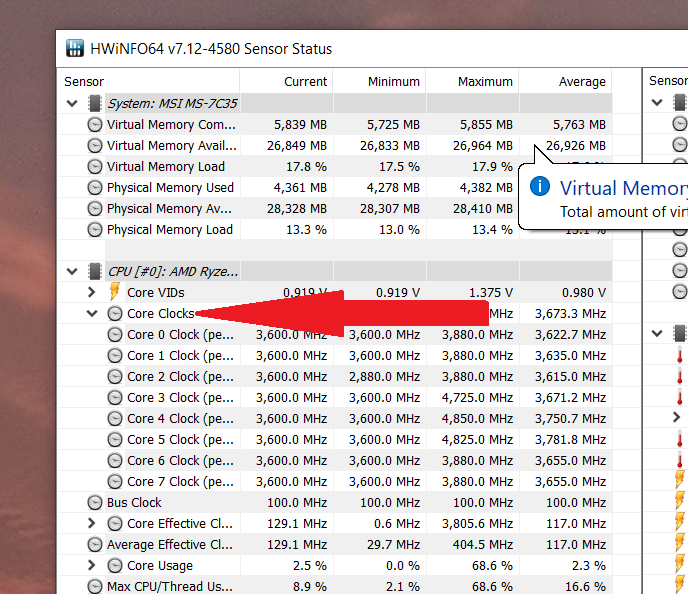
Task: Click clock icon of Core 6 Clock
Action: (115, 461)
